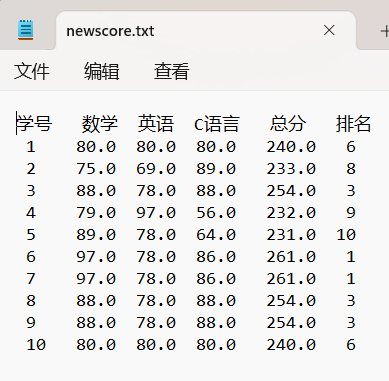Click total 261.0 in row 7
The image size is (389, 381).
pos(291,279)
